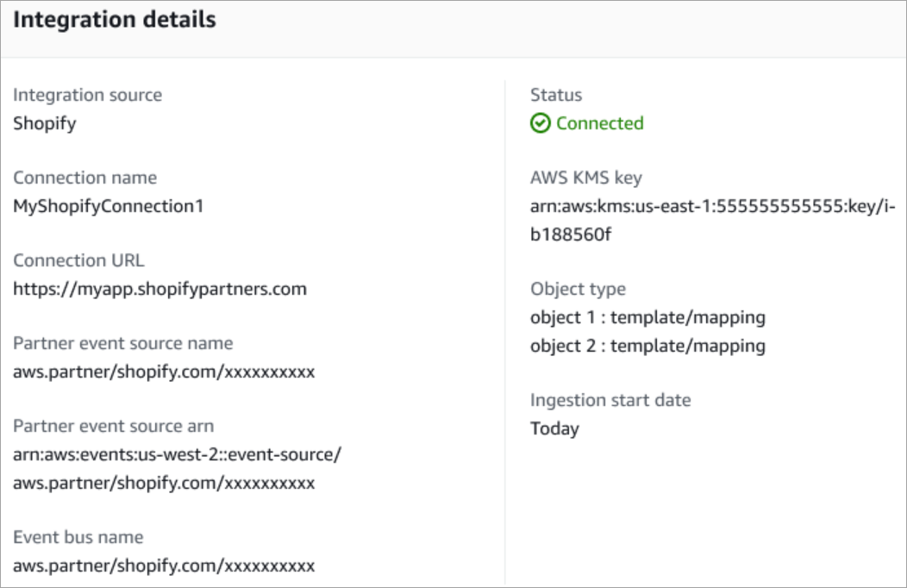Click the Connected status text
Screen dimensions: 907x588
pyautogui.click(x=599, y=123)
